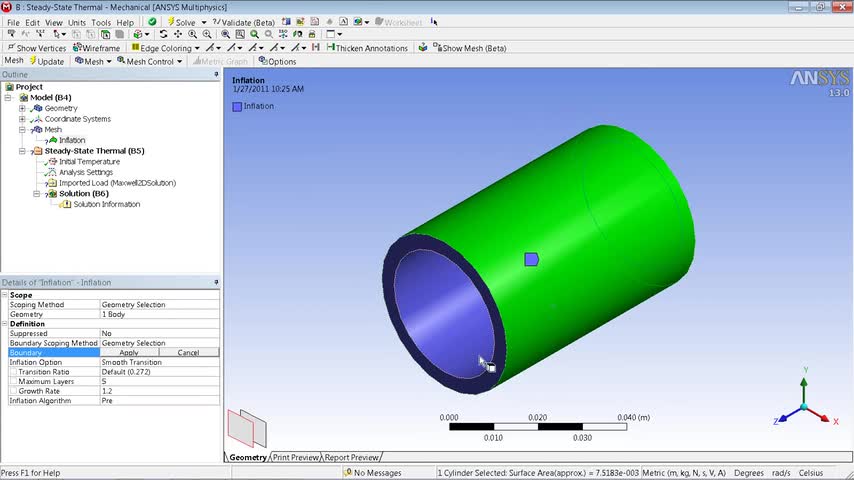
Task: Click the Worksheet toolbar button
Action: coord(398,22)
